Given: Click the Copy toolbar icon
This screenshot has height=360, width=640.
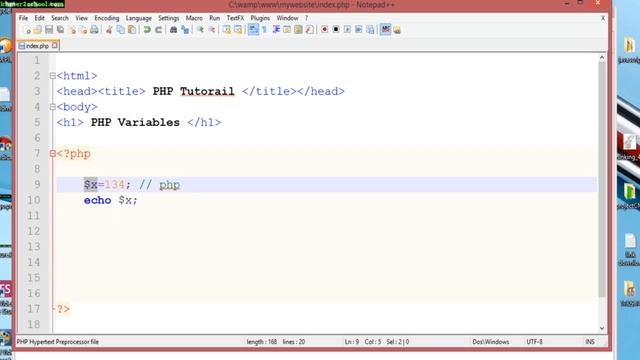Looking at the screenshot, I should click(120, 30).
